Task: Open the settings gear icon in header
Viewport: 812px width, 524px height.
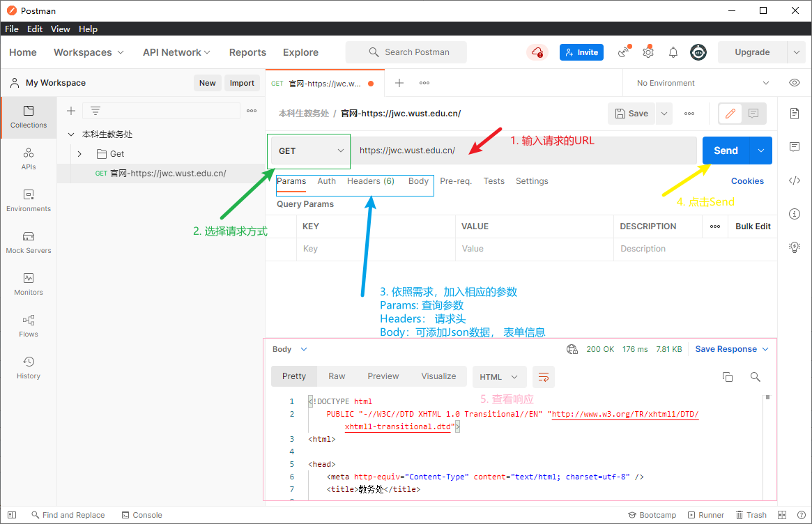Action: coord(648,52)
